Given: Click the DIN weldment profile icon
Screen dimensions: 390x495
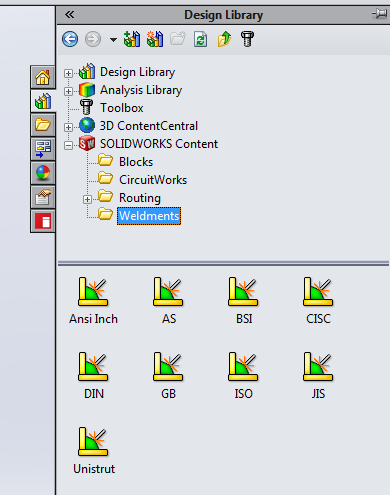Looking at the screenshot, I should click(x=93, y=367).
